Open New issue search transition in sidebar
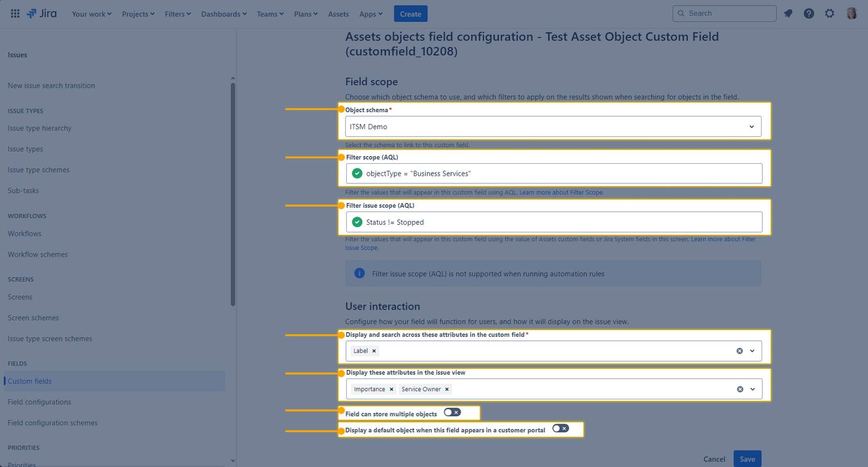Image resolution: width=868 pixels, height=467 pixels. click(51, 86)
